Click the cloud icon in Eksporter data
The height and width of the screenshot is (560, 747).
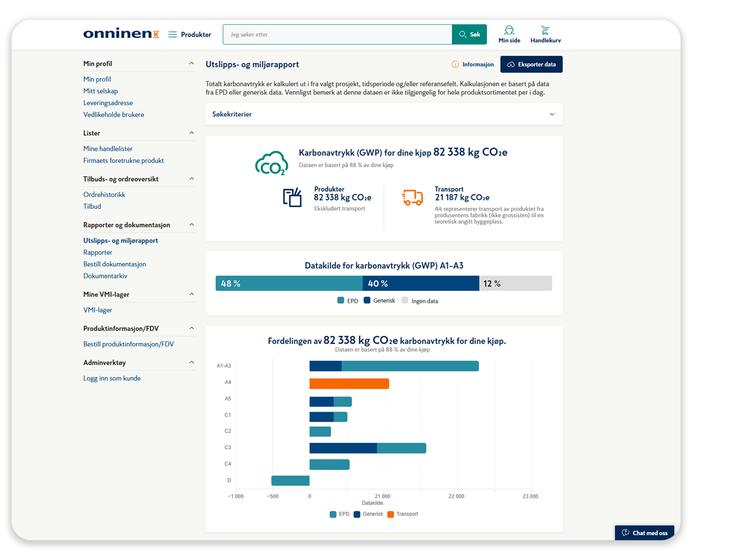[511, 64]
